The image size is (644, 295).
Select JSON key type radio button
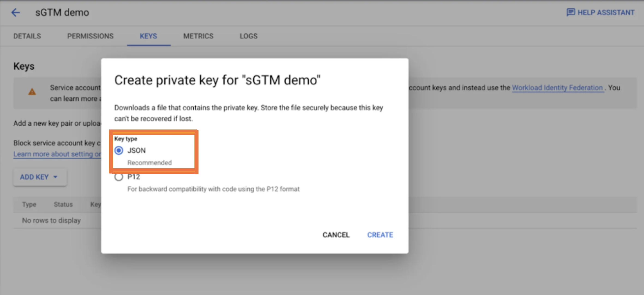coord(119,150)
